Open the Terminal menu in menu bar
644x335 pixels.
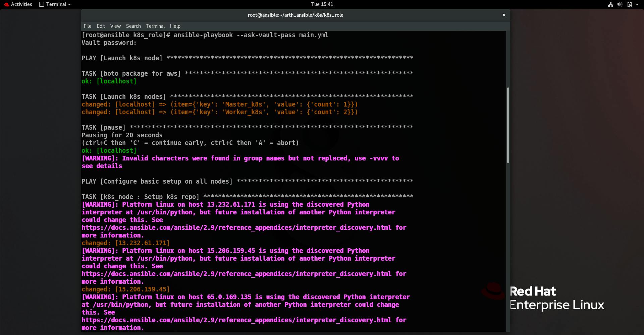coord(155,26)
